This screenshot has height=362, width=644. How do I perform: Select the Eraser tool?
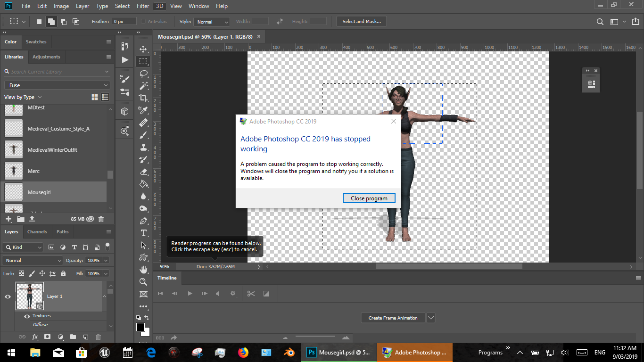pos(143,172)
